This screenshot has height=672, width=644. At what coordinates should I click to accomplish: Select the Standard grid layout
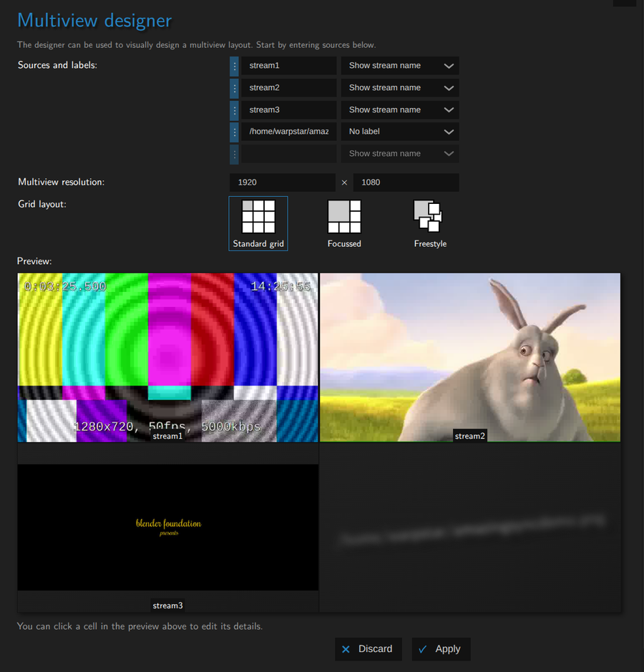[x=258, y=224]
